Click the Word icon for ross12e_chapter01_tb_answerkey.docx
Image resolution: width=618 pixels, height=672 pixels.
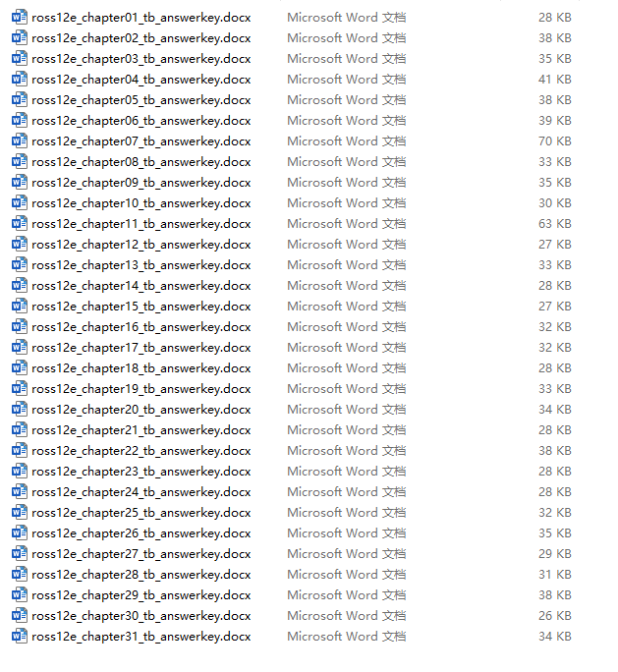click(x=20, y=18)
